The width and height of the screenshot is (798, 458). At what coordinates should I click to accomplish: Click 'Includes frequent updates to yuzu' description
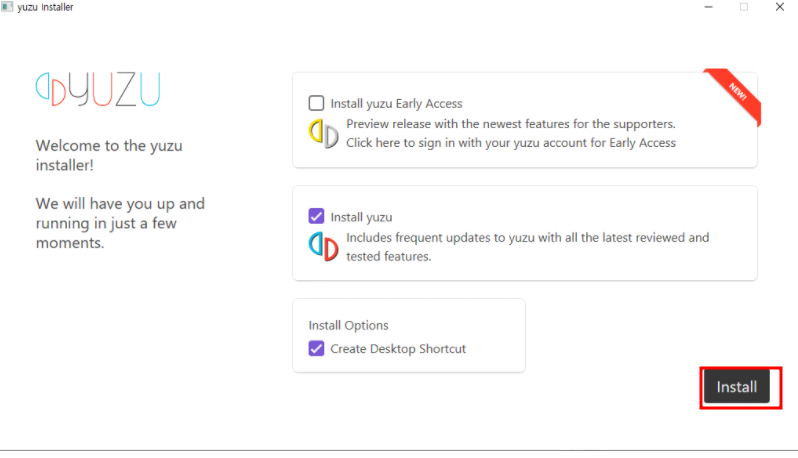(x=527, y=247)
